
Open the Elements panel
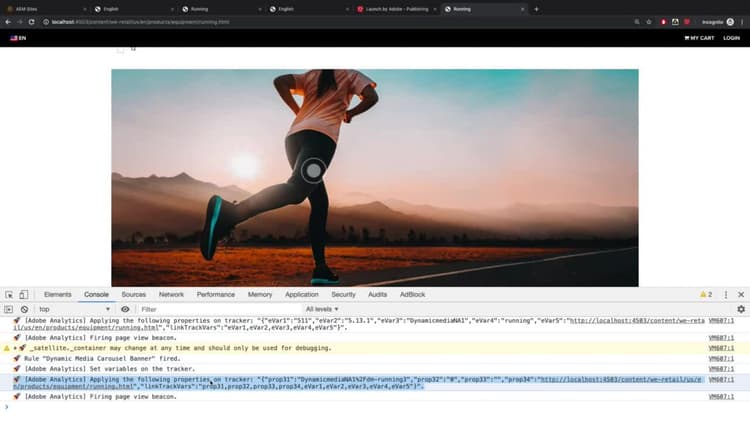point(57,295)
